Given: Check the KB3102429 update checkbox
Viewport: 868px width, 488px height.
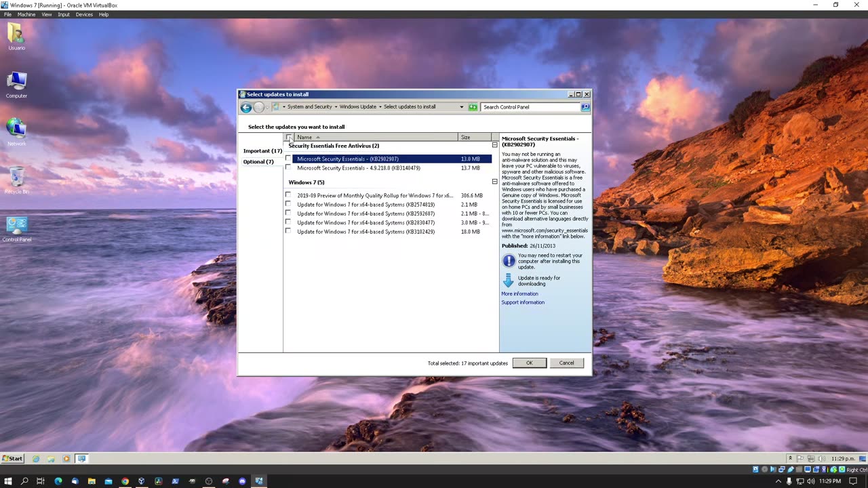Looking at the screenshot, I should [288, 231].
